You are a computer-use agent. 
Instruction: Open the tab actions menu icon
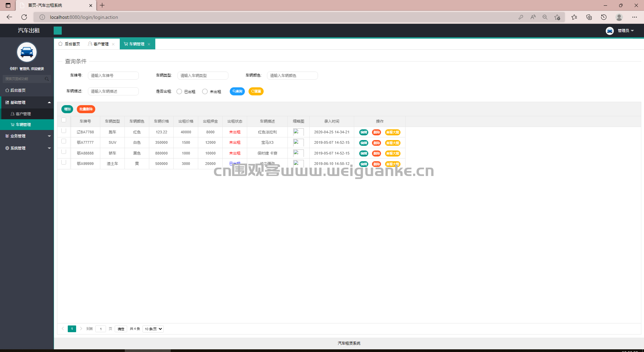8,5
